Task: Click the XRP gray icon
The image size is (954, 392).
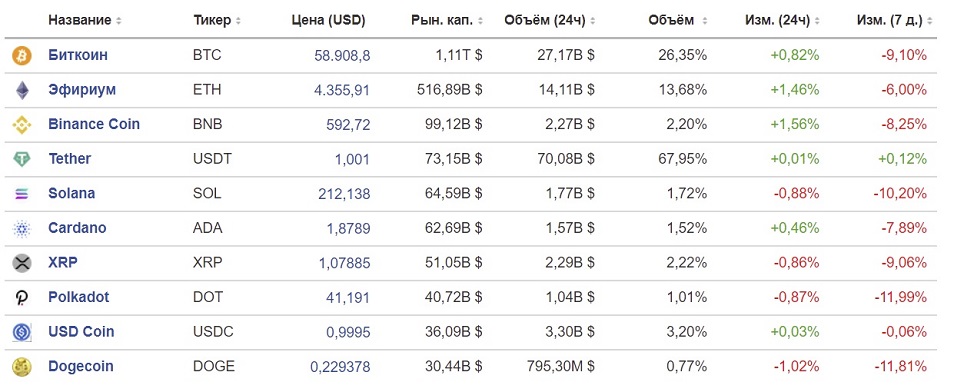Action: pyautogui.click(x=22, y=264)
